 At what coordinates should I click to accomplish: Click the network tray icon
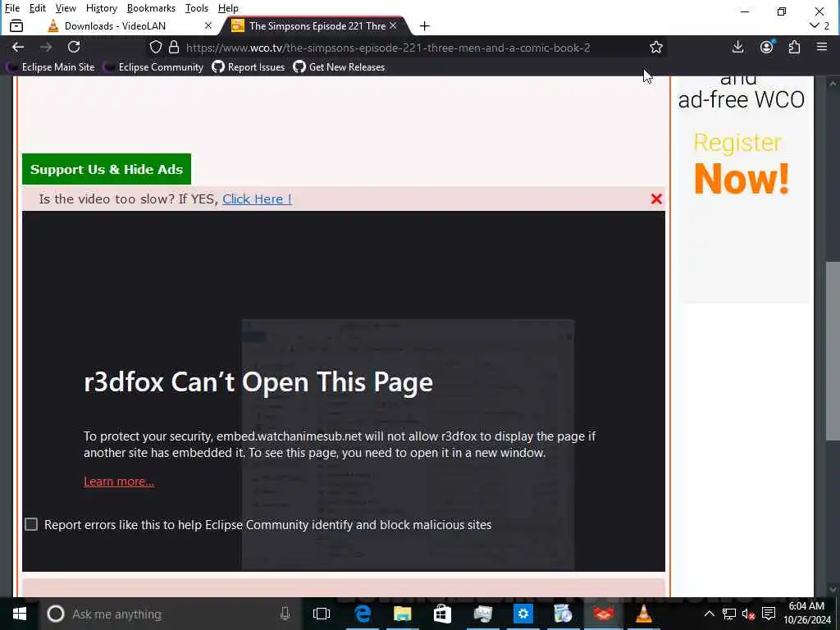pyautogui.click(x=728, y=614)
